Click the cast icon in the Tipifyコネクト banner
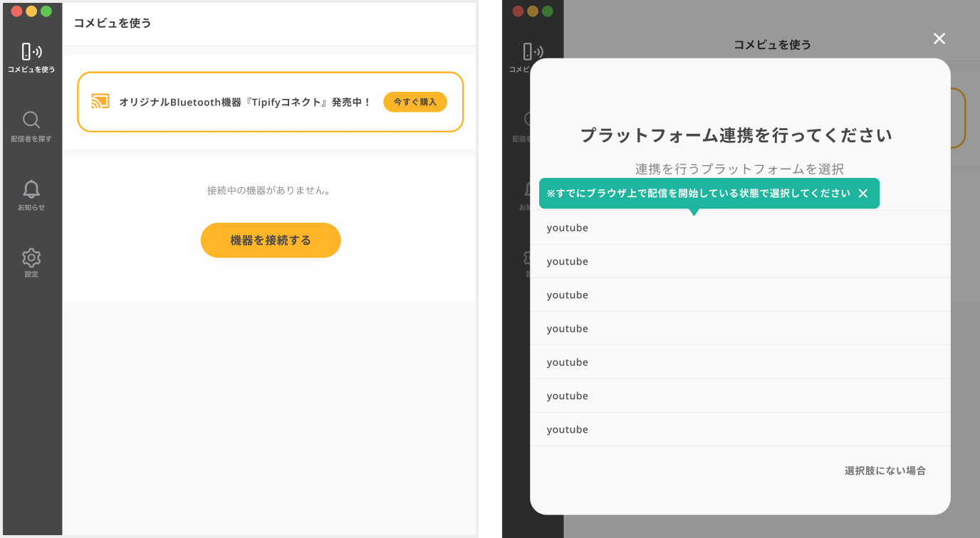The image size is (980, 538). 100,101
